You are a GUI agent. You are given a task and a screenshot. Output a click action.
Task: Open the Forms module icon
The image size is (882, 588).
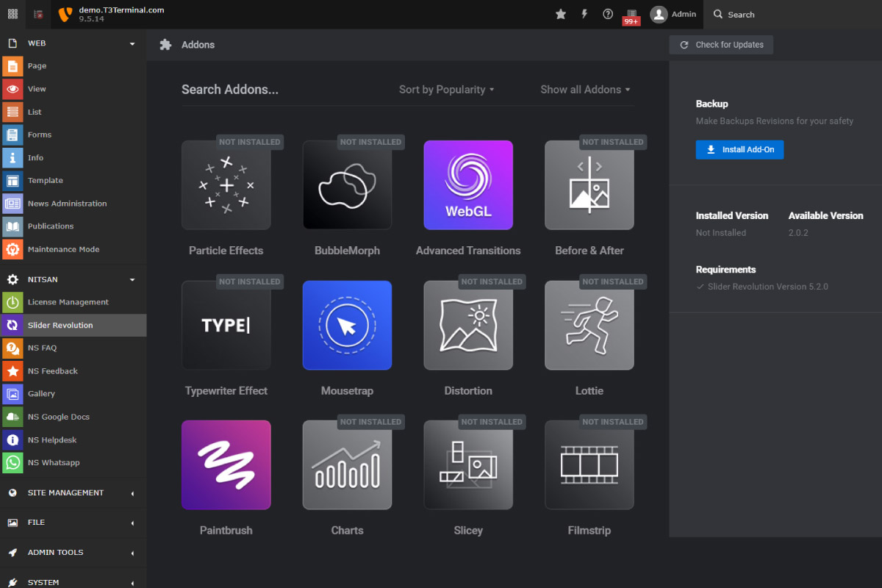pyautogui.click(x=12, y=135)
